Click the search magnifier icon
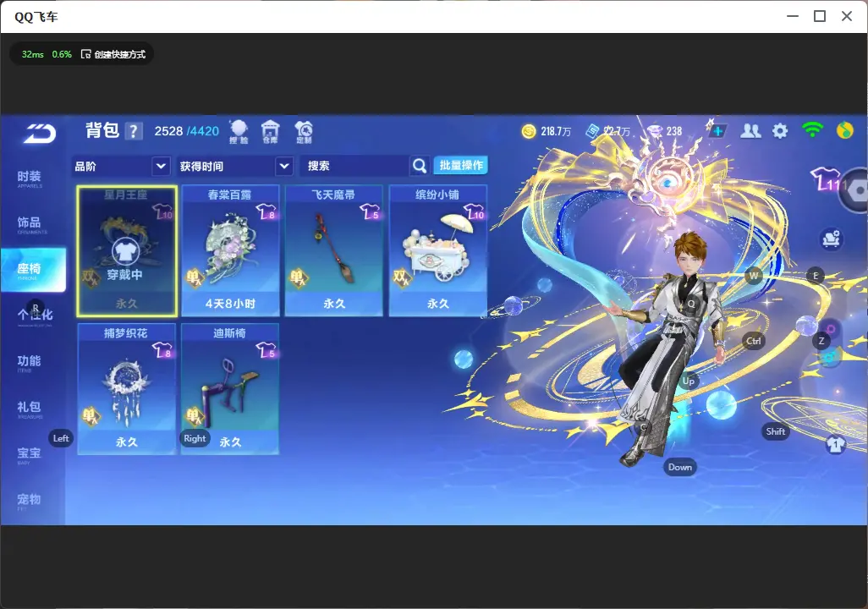Screen dimensions: 868x609 [420, 166]
